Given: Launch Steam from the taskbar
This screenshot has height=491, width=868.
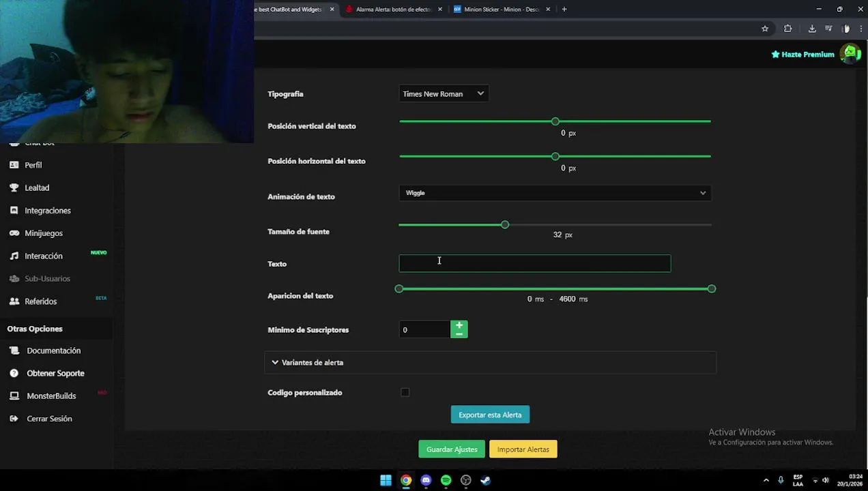Looking at the screenshot, I should point(486,480).
